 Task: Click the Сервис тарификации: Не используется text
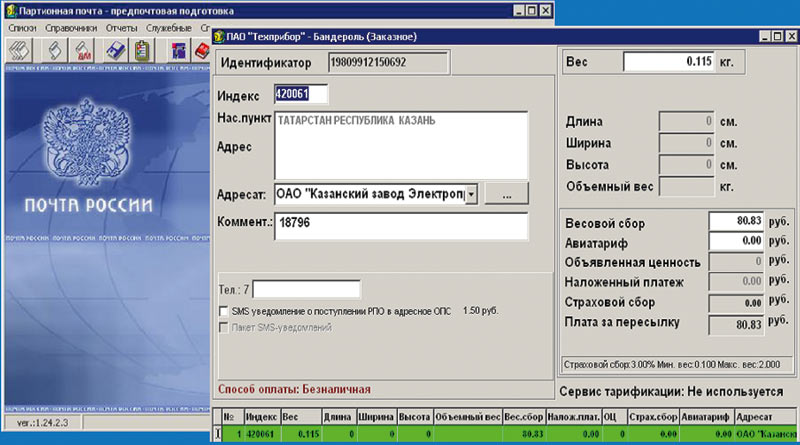(x=671, y=392)
